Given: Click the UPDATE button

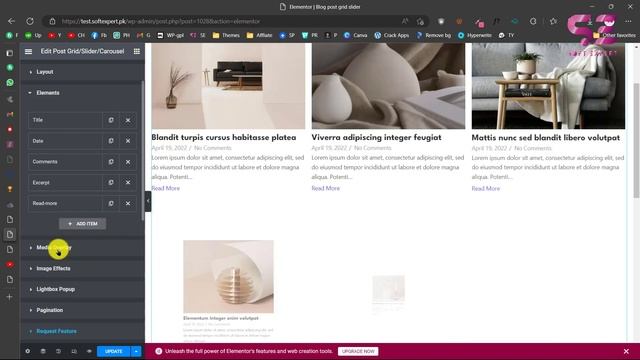Looking at the screenshot, I should (x=113, y=351).
